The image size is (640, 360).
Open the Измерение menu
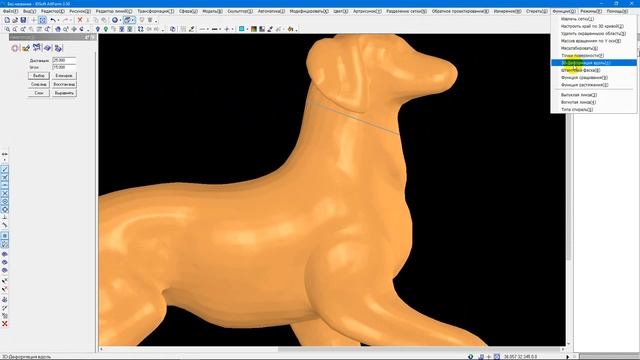click(x=507, y=11)
